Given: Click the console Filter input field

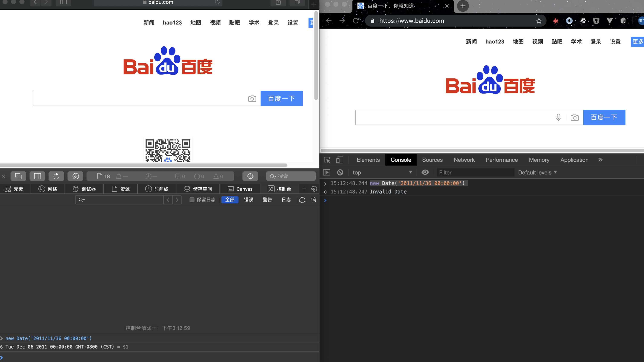Looking at the screenshot, I should 475,172.
